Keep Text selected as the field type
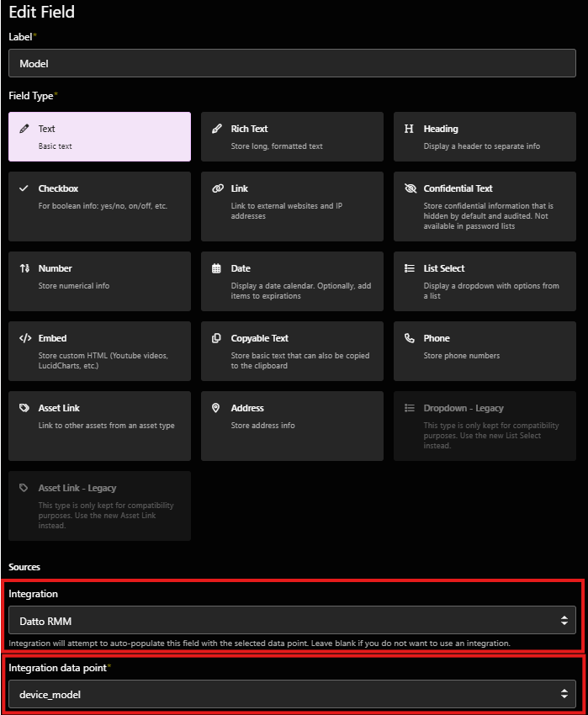The width and height of the screenshot is (588, 715). pos(99,136)
